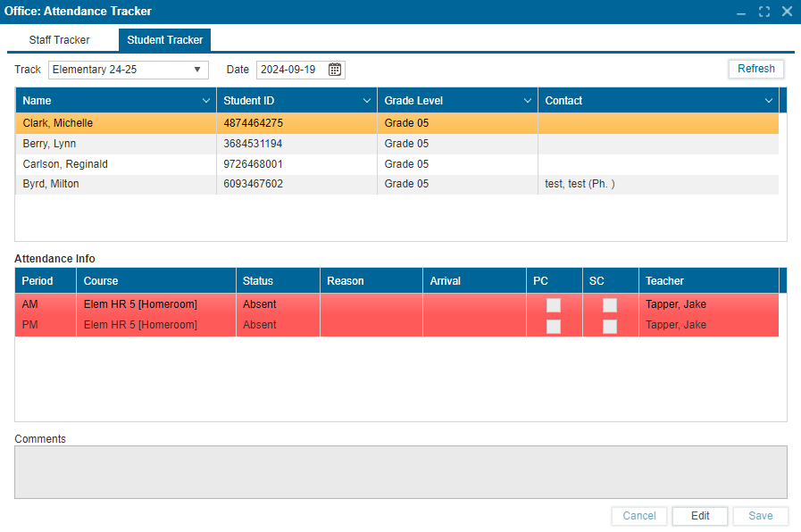This screenshot has height=532, width=801.
Task: Open the Student ID column header dropdown
Action: 367,100
